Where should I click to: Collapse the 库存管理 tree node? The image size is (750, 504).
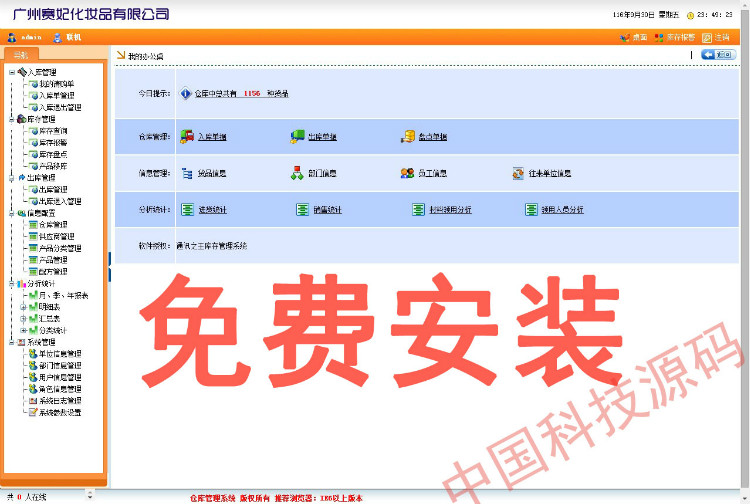pyautogui.click(x=11, y=119)
